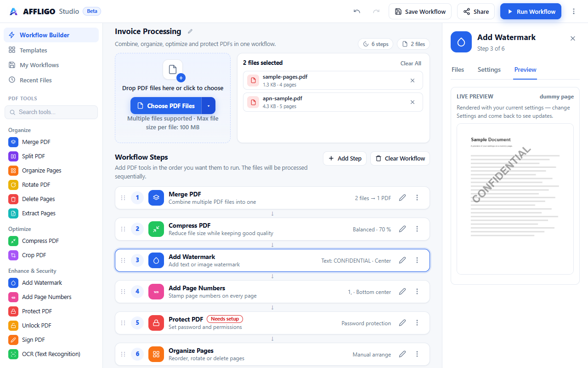The width and height of the screenshot is (588, 368).
Task: Close the Add Watermark panel
Action: (x=573, y=39)
